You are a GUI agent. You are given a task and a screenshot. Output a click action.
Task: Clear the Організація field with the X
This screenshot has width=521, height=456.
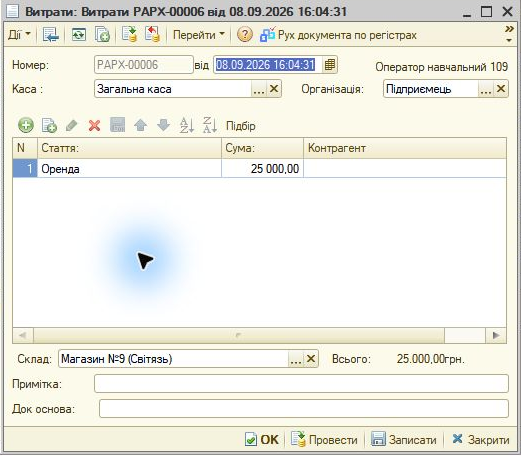coord(501,89)
